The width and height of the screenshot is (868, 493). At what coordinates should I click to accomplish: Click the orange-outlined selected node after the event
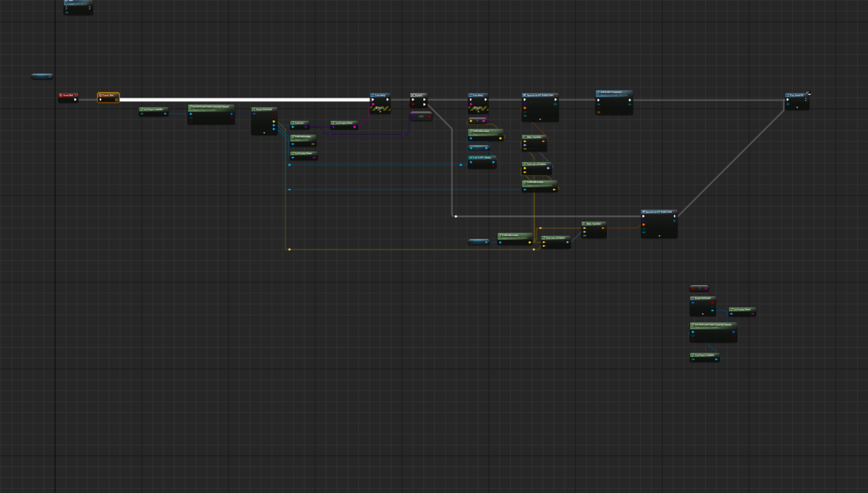point(109,98)
